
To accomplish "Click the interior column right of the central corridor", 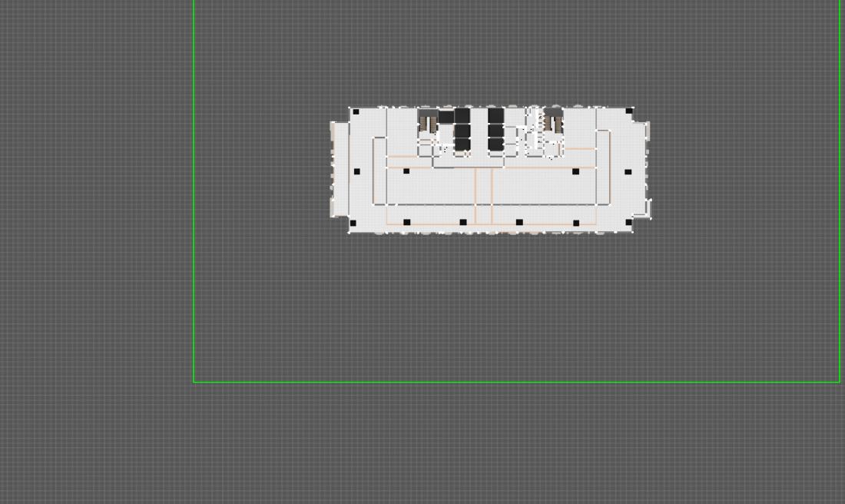I will click(575, 171).
